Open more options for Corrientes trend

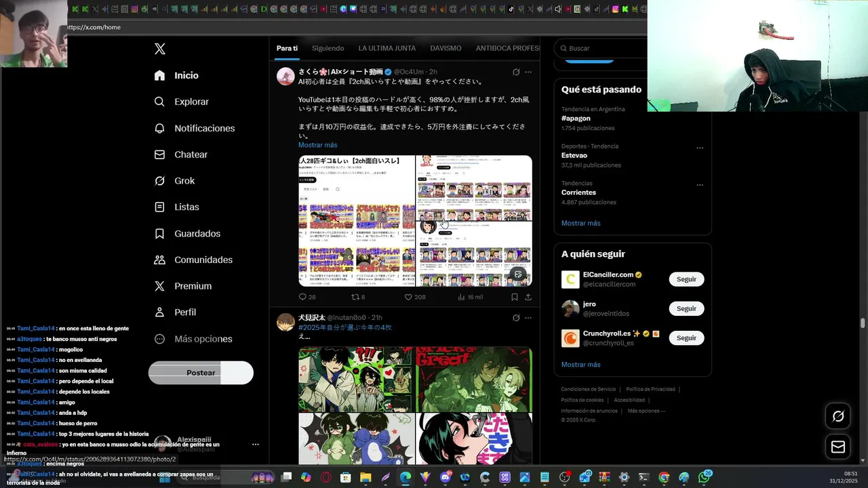tap(700, 185)
